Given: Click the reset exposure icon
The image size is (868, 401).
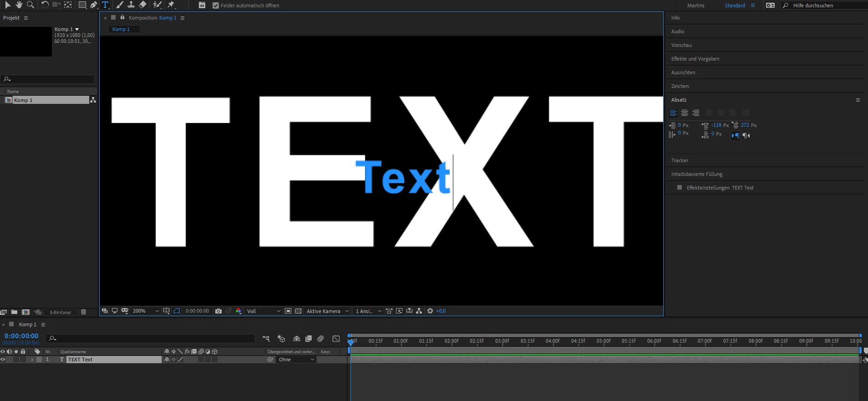Looking at the screenshot, I should 430,311.
